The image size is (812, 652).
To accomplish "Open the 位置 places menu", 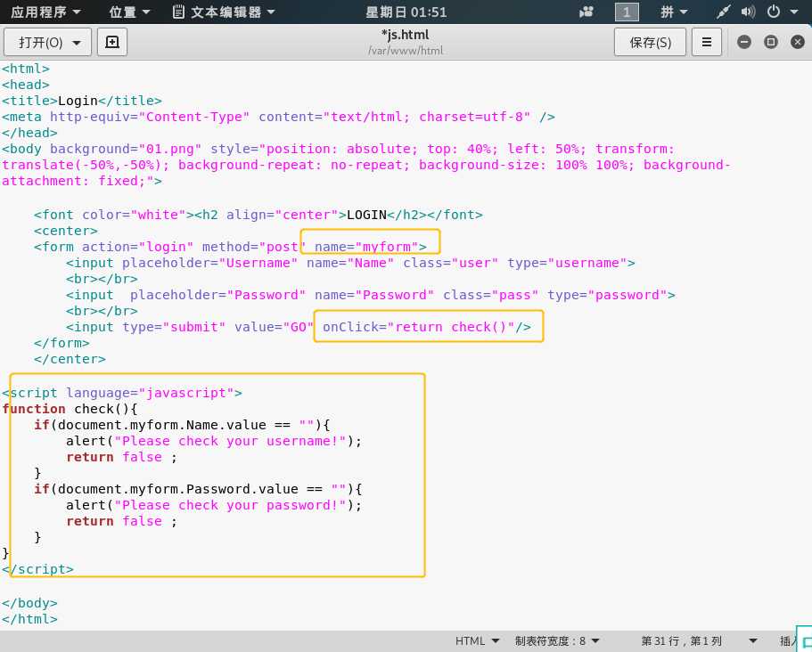I will tap(129, 12).
